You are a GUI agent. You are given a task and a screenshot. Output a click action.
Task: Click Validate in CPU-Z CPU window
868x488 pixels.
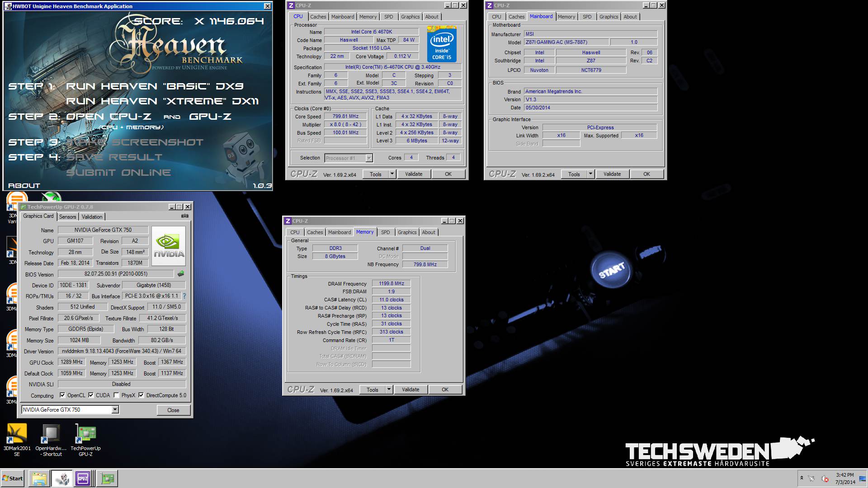[x=414, y=174]
